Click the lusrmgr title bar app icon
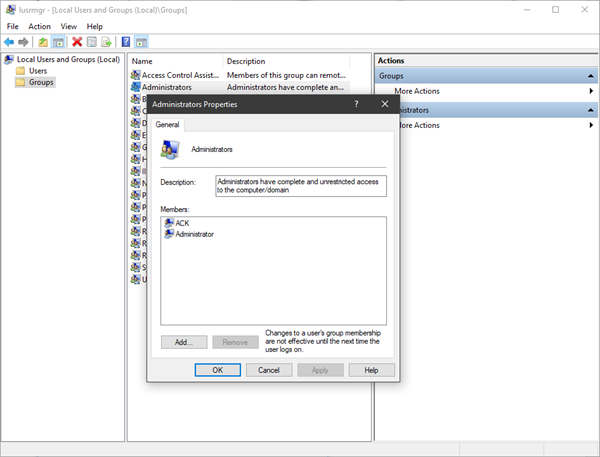The image size is (600, 457). click(x=11, y=10)
